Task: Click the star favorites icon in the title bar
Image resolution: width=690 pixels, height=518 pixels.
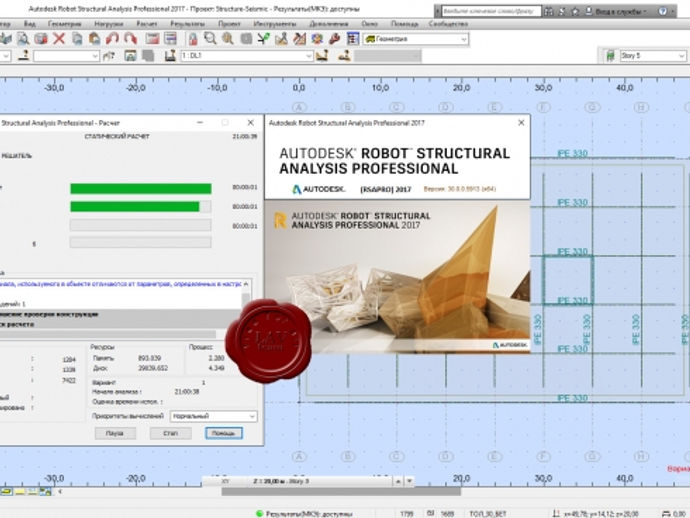Action: click(x=575, y=11)
